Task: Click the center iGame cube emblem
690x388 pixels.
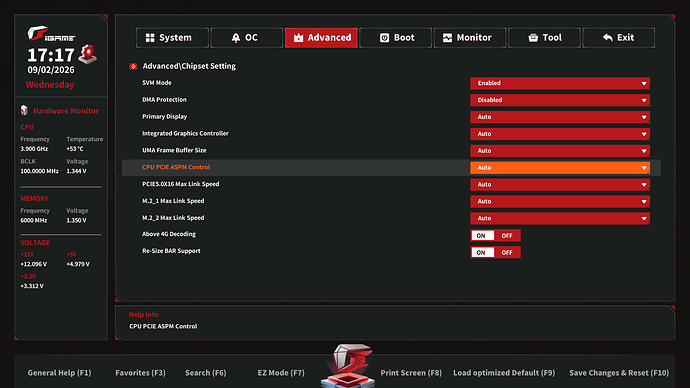Action: click(x=348, y=365)
